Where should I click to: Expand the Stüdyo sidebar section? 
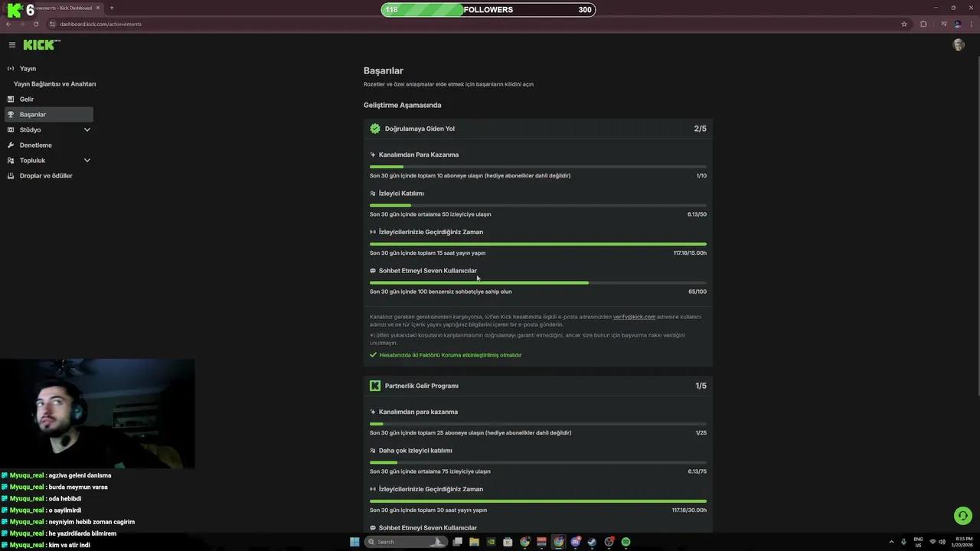click(87, 130)
